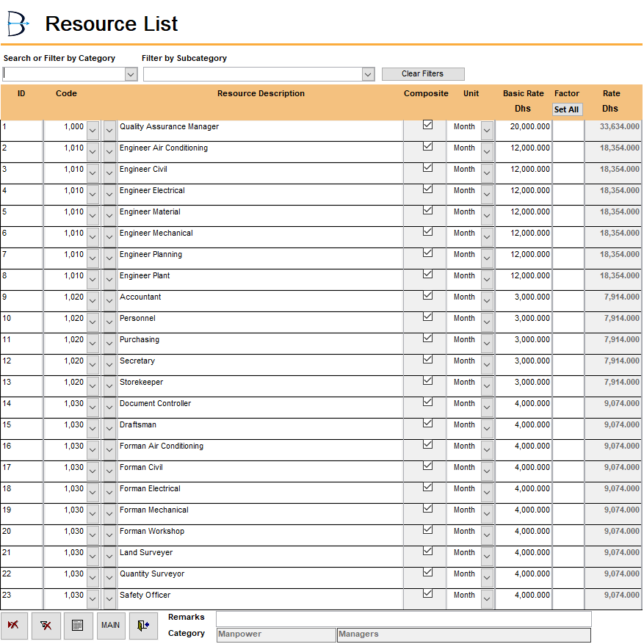This screenshot has width=644, height=644.
Task: Open Unit dropdown for Engineer Civil
Action: coord(487,173)
